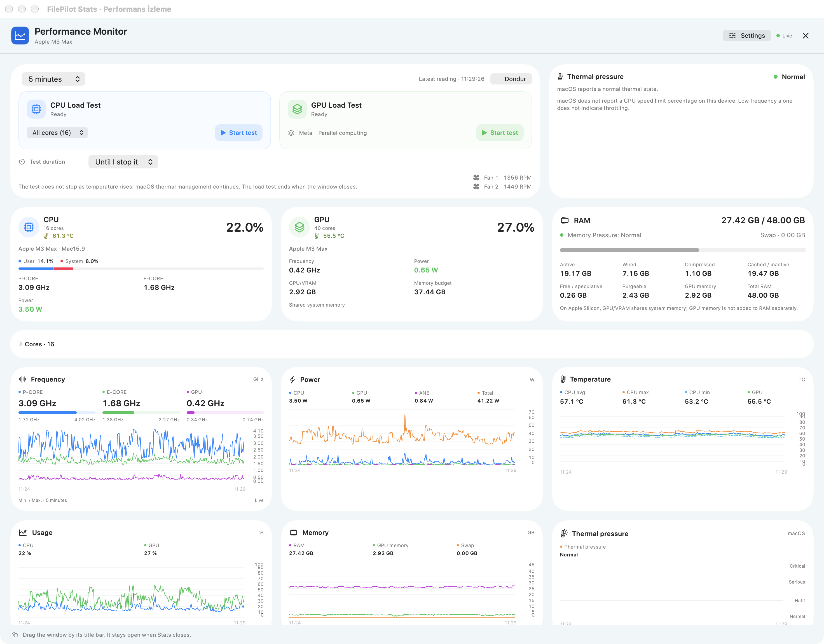The width and height of the screenshot is (824, 644).
Task: Click the ANE 0.84 W power value
Action: pos(424,401)
